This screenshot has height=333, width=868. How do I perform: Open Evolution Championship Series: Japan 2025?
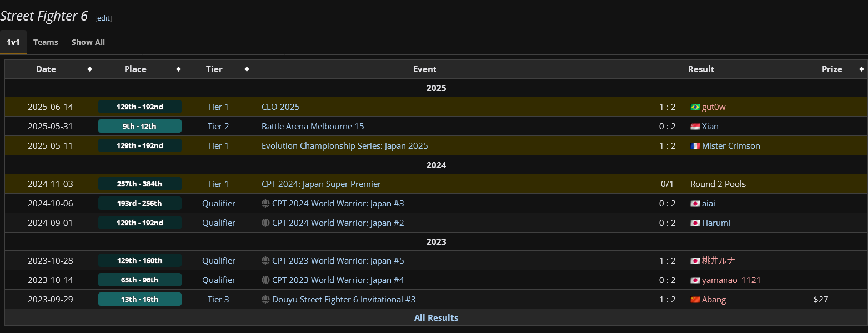(x=345, y=146)
